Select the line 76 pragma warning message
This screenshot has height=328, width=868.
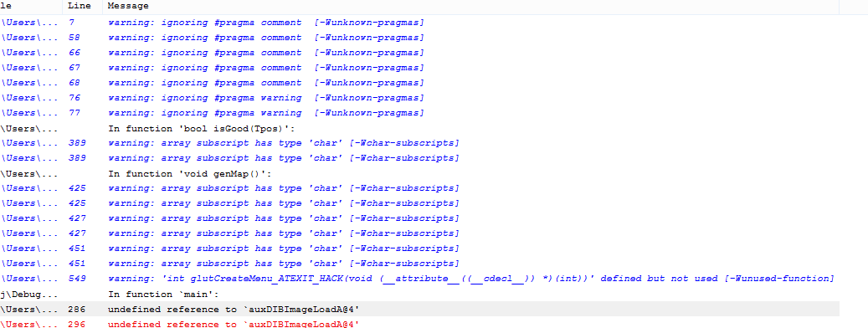[419, 98]
